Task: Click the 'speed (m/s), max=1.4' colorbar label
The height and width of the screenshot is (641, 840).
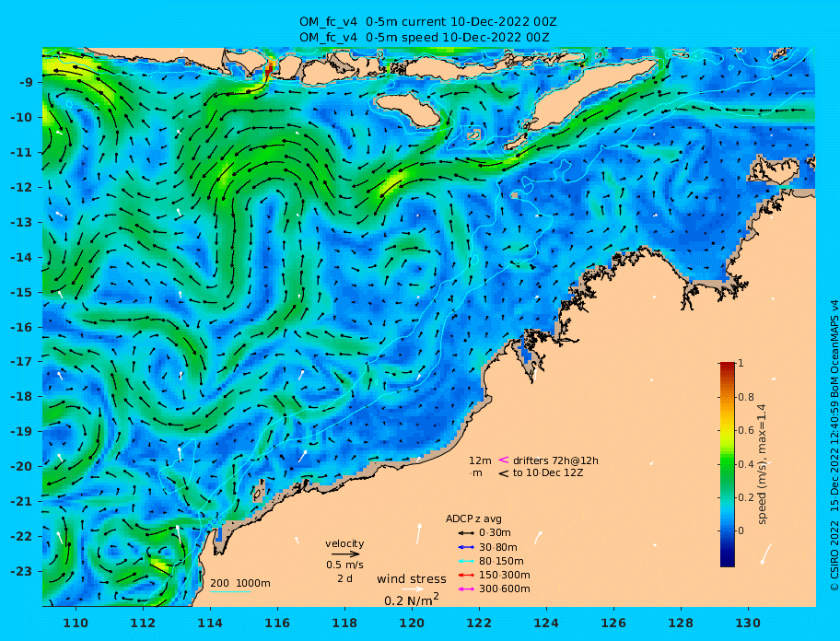Action: tap(762, 464)
